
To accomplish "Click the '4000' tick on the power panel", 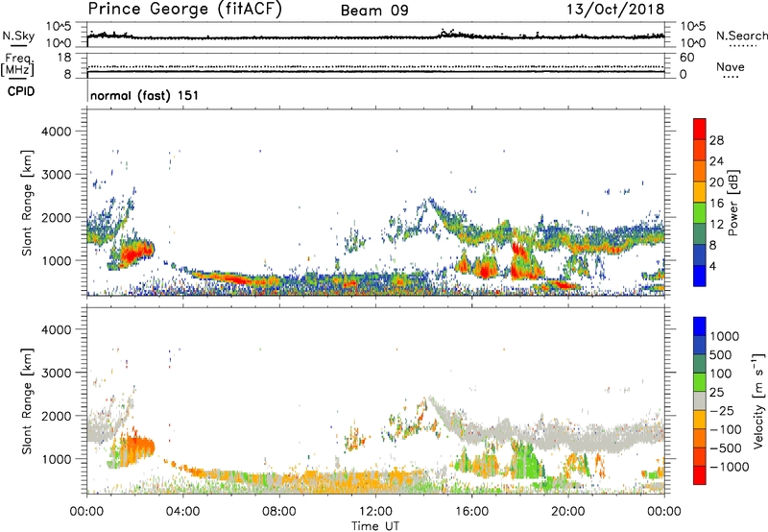I will pos(56,132).
